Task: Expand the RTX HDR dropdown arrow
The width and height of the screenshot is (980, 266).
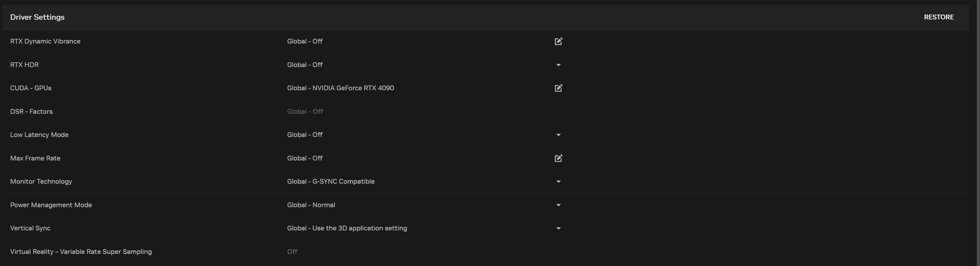Action: [558, 65]
